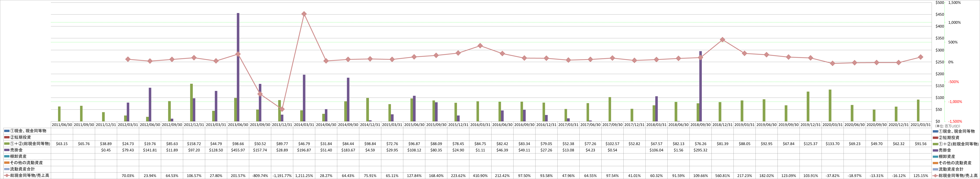Click the 2013/06/30 date column header

[x=238, y=125]
